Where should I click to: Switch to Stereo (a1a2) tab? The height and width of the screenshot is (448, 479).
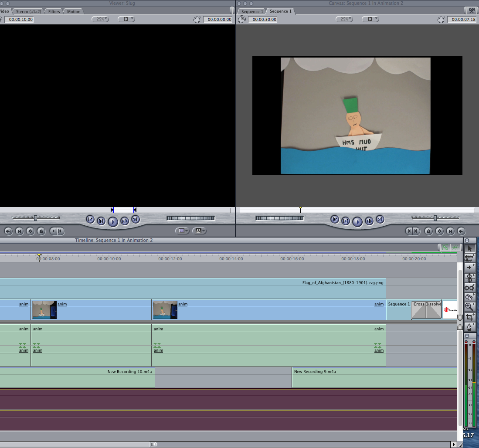28,12
